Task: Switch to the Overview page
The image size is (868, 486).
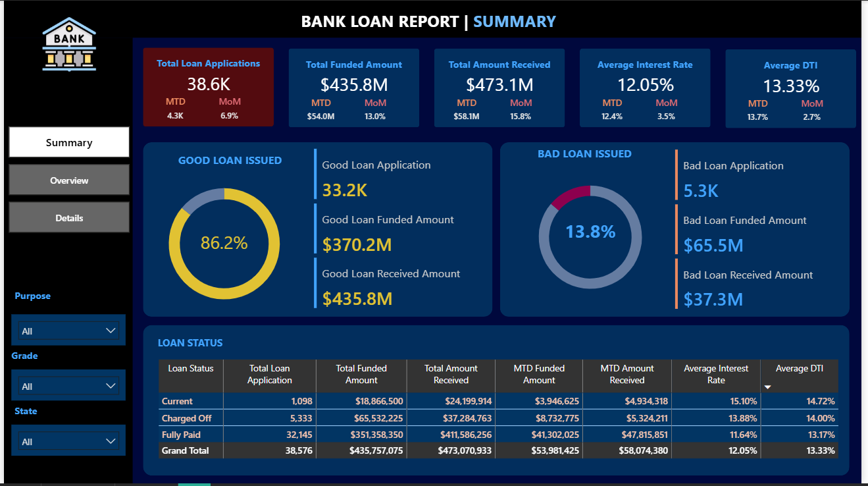Action: click(68, 180)
